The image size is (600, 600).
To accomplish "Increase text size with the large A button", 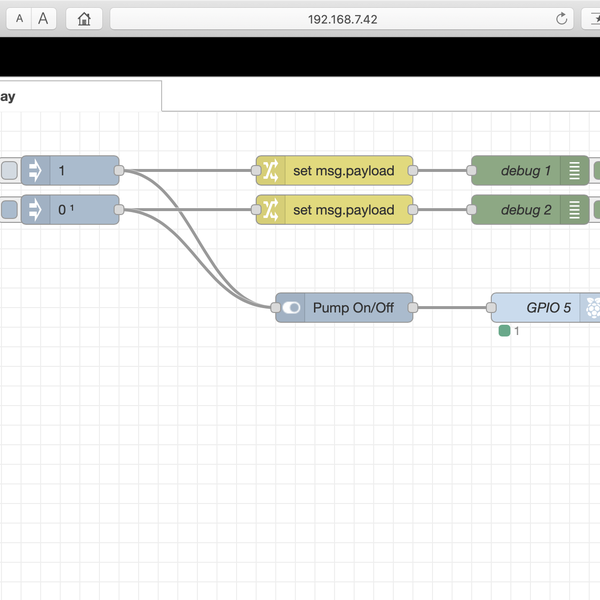I will pos(44,18).
